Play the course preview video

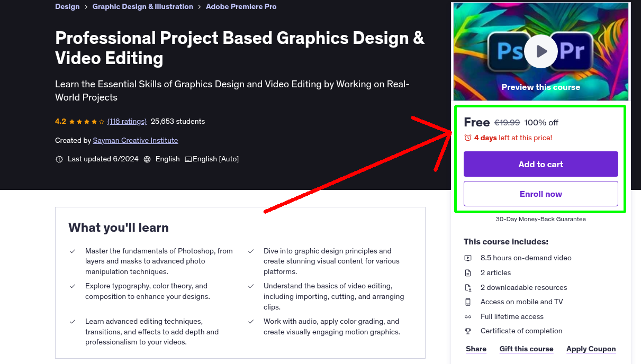point(541,51)
